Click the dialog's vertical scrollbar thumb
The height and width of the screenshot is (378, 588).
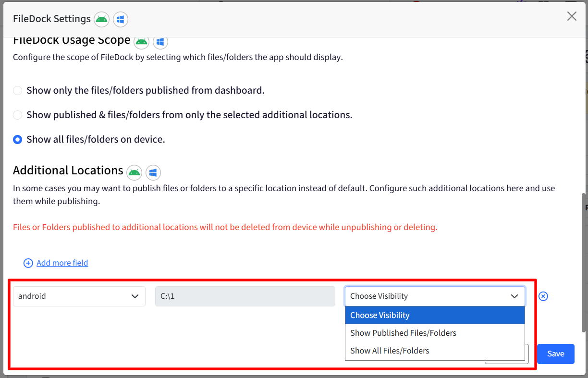click(584, 263)
